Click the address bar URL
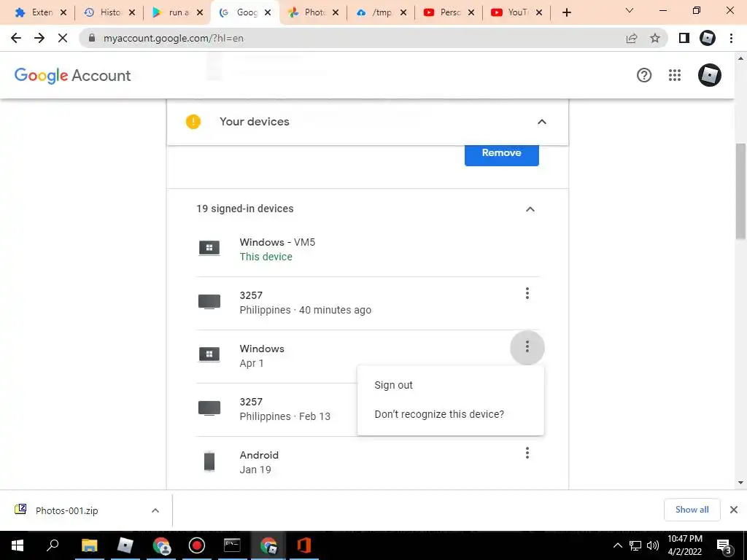The width and height of the screenshot is (747, 560). click(x=174, y=38)
